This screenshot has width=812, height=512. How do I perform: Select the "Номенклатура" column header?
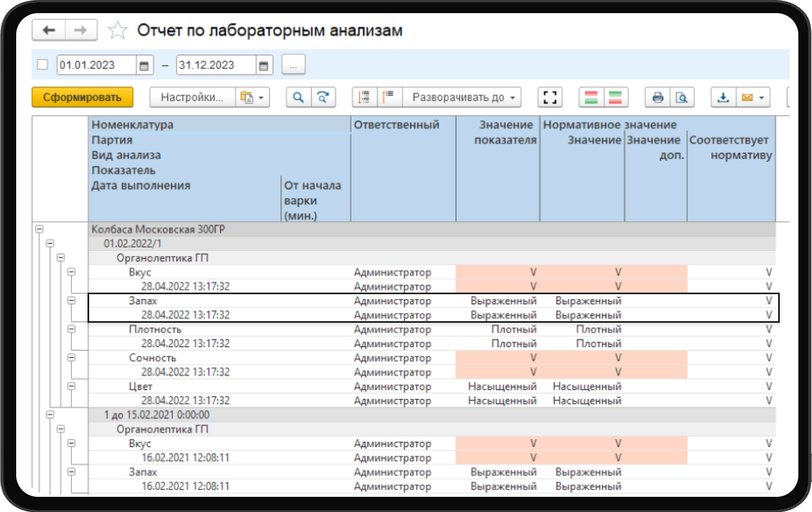point(132,124)
